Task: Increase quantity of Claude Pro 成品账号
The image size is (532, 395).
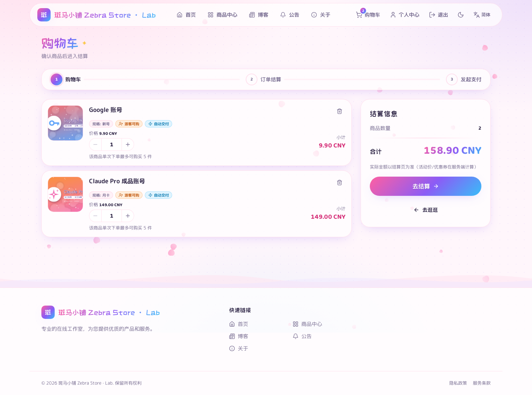Action: click(128, 216)
